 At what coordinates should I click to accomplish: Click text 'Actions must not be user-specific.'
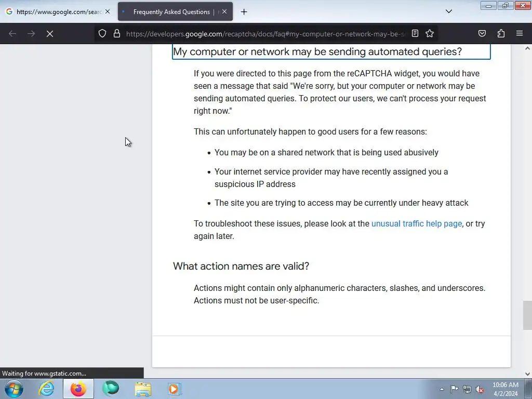pyautogui.click(x=256, y=301)
